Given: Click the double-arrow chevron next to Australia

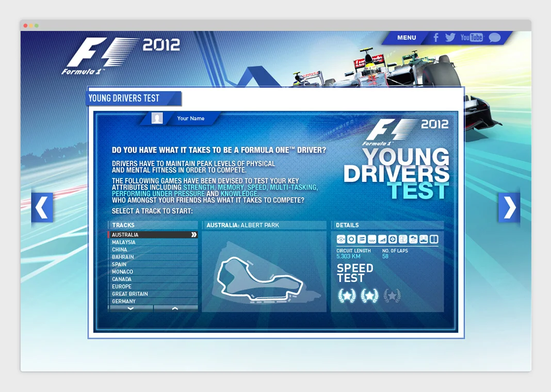Looking at the screenshot, I should [x=193, y=234].
